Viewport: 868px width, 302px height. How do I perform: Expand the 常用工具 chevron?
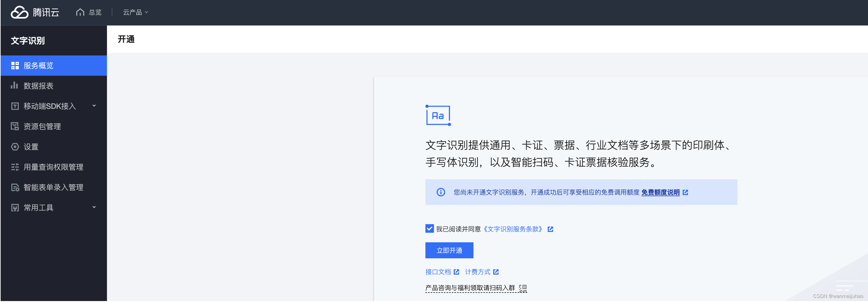[x=94, y=207]
